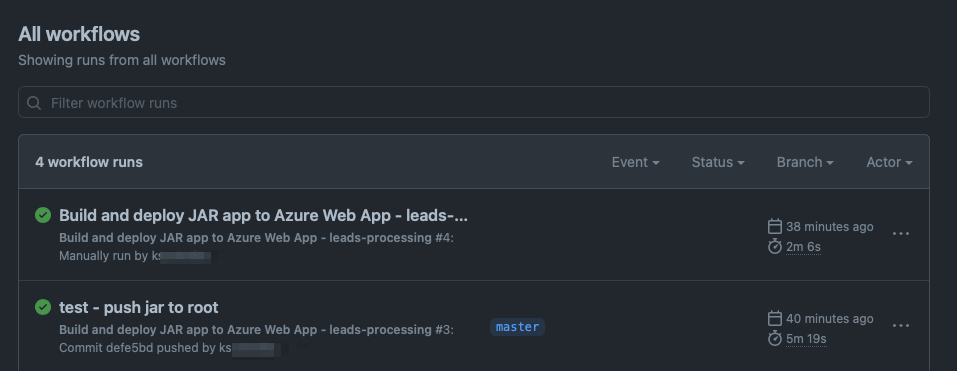The image size is (957, 371).
Task: Click the master branch label
Action: coord(517,327)
